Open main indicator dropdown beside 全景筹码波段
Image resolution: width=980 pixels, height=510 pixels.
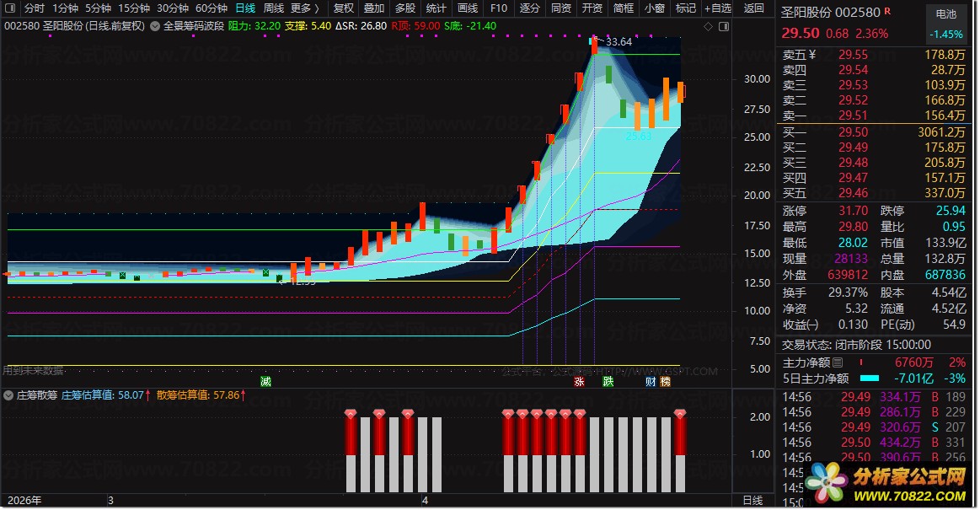[x=155, y=26]
